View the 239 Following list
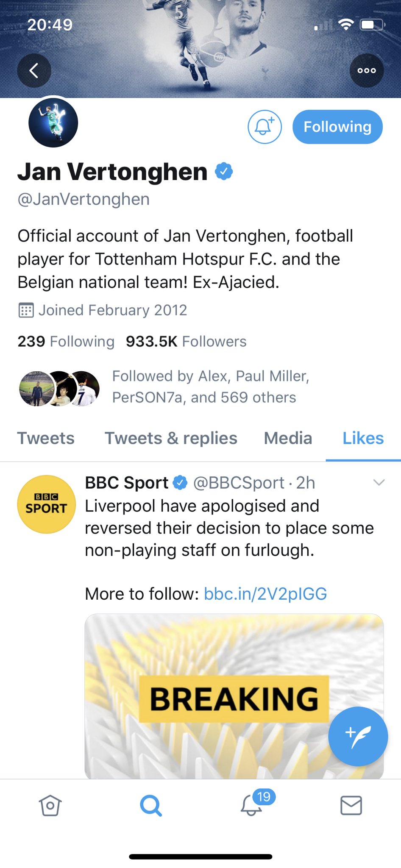Screen dimensions: 401x868 coord(66,341)
